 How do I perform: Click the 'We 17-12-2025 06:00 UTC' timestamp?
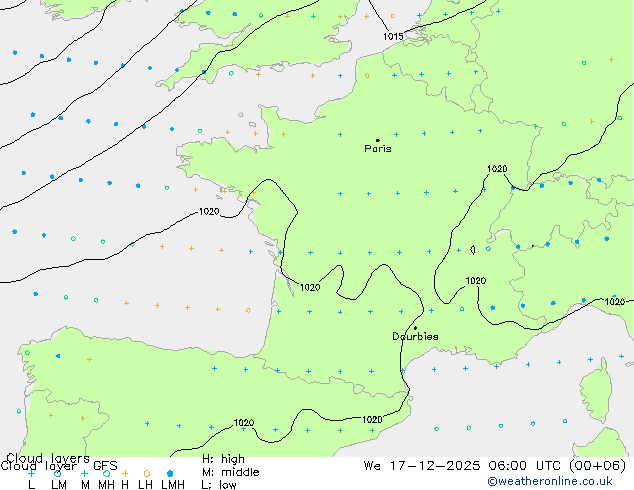tap(464, 466)
